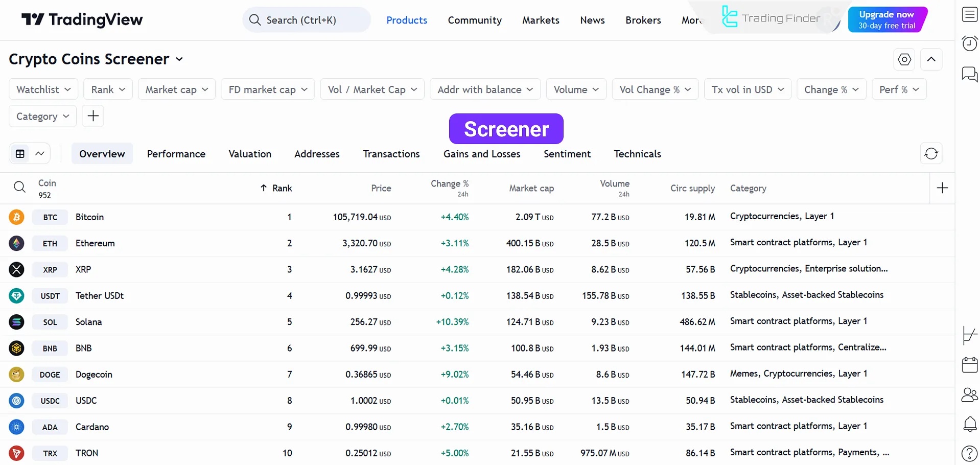
Task: Sort by the Market cap column header
Action: 531,188
